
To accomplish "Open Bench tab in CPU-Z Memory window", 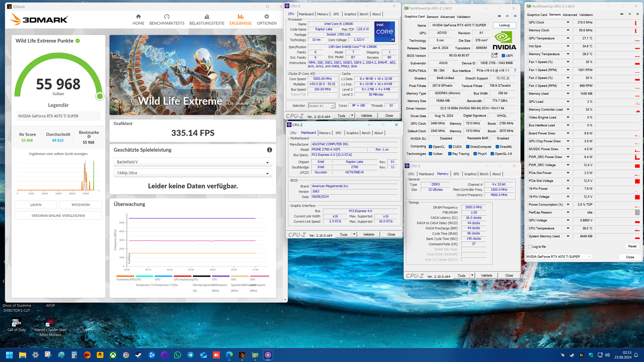I will coord(484,174).
